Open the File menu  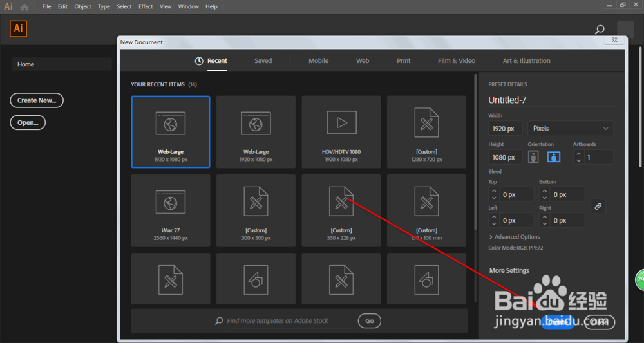(x=47, y=6)
